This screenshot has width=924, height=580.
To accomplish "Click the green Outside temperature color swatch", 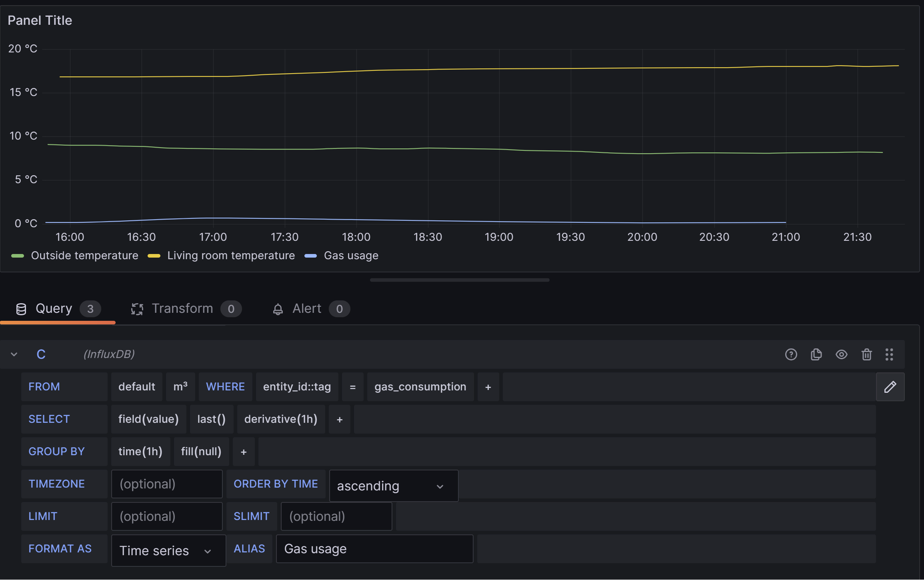I will pos(18,256).
